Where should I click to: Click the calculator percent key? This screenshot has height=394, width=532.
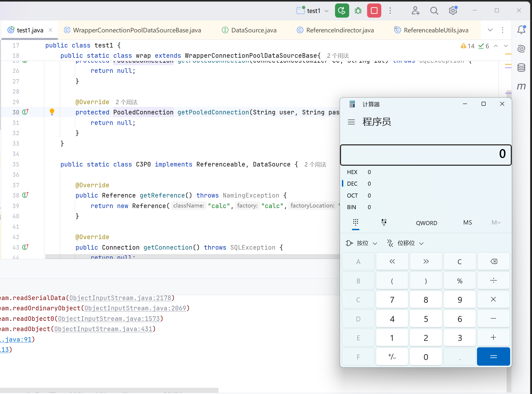(460, 281)
